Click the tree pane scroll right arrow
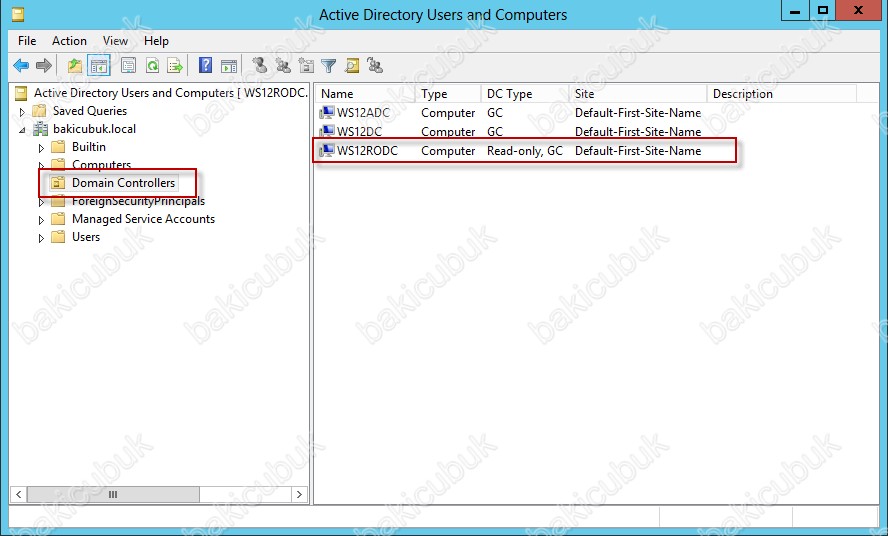 click(x=300, y=495)
